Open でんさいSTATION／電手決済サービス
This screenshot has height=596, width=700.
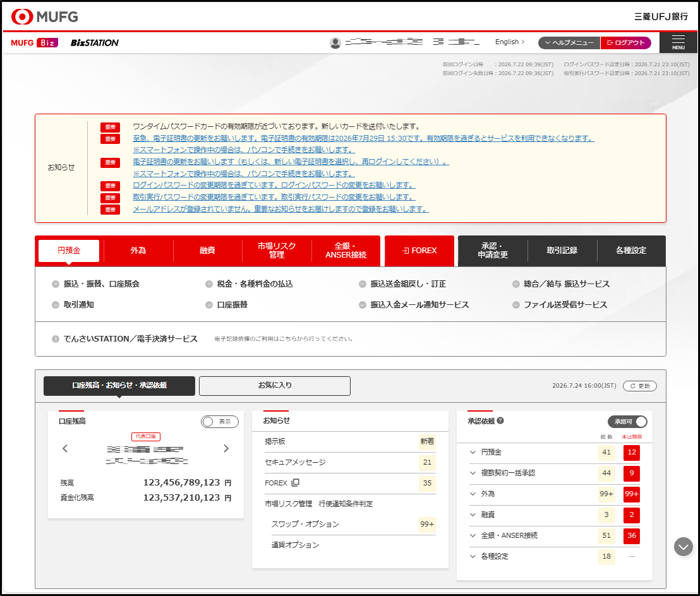[x=124, y=338]
